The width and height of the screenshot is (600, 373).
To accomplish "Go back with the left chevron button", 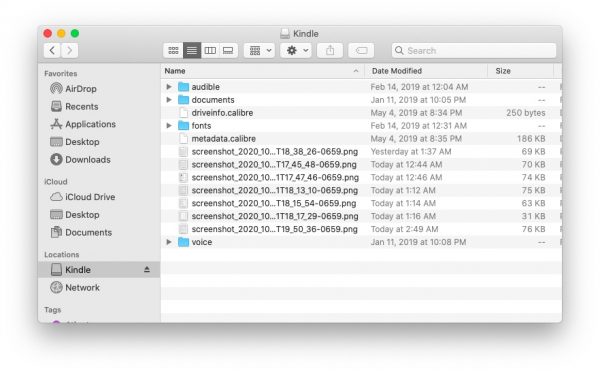I will coord(52,50).
